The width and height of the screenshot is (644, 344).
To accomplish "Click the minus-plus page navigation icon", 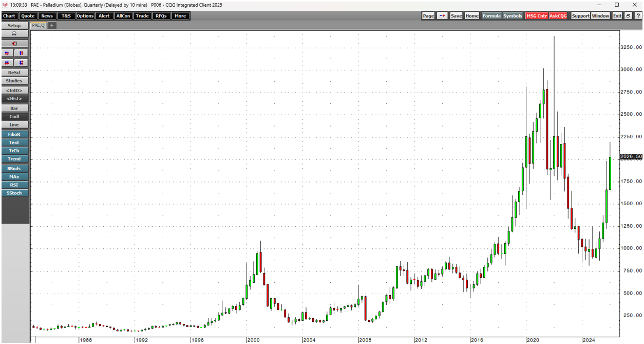I will (442, 16).
